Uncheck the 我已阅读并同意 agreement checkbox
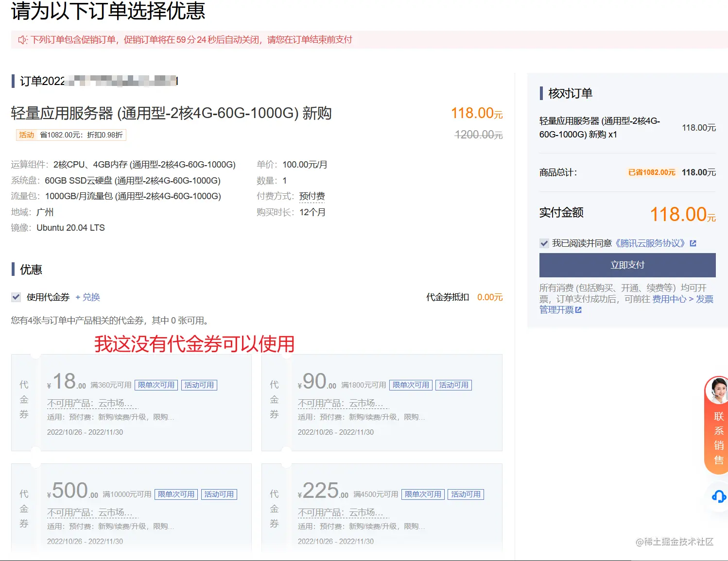The image size is (728, 561). tap(544, 243)
